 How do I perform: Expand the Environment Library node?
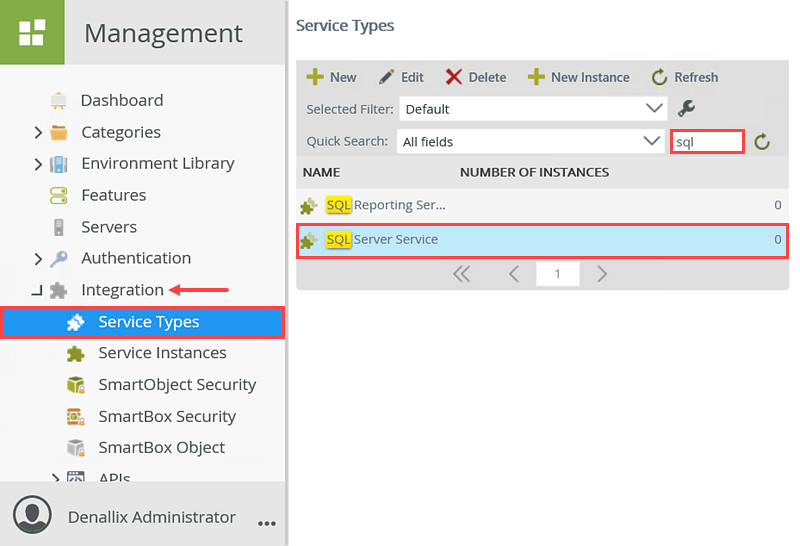tap(38, 163)
